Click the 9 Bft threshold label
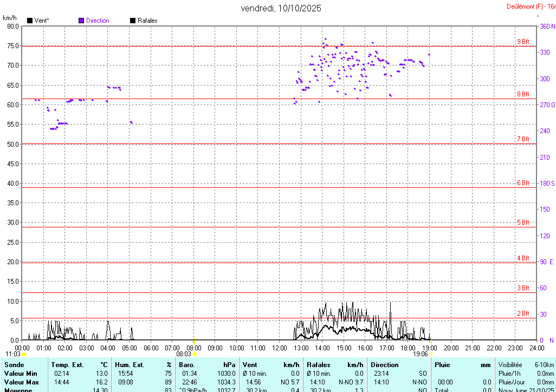556x392 pixels. [x=522, y=42]
